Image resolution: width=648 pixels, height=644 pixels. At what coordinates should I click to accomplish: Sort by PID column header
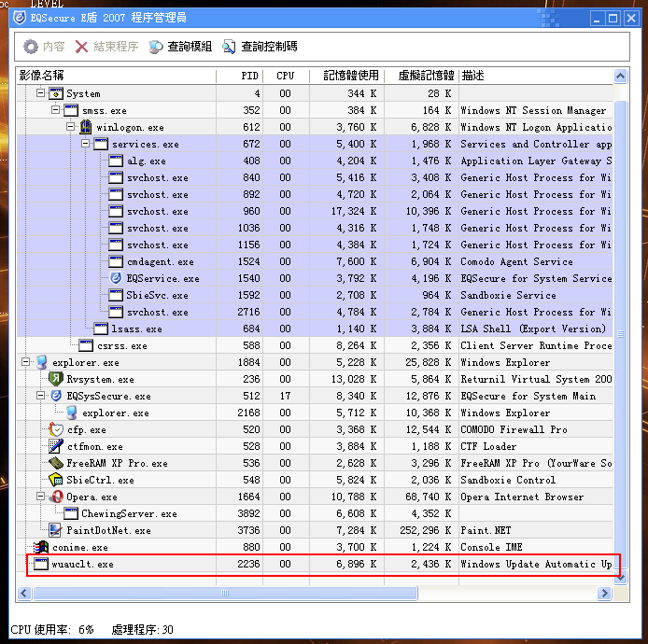pos(240,76)
